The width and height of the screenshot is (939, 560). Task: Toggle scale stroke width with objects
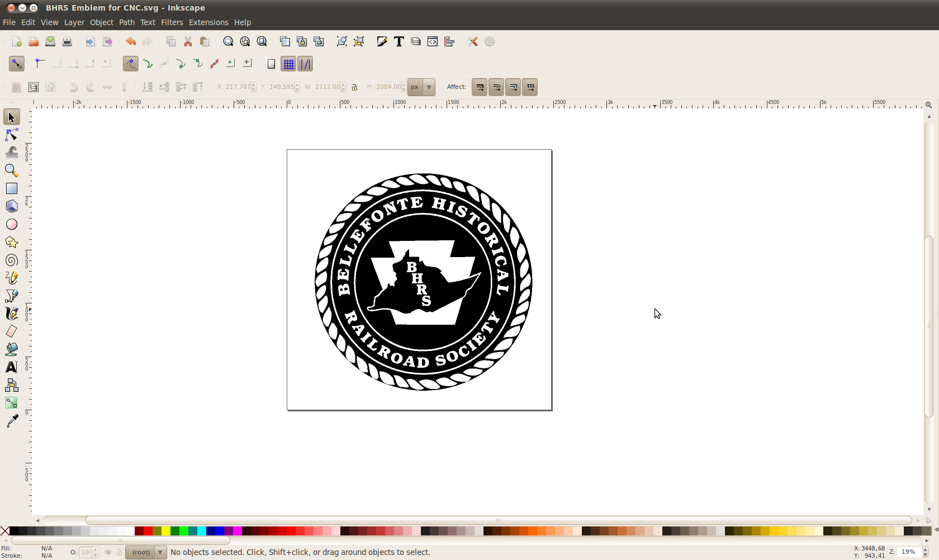click(x=480, y=87)
